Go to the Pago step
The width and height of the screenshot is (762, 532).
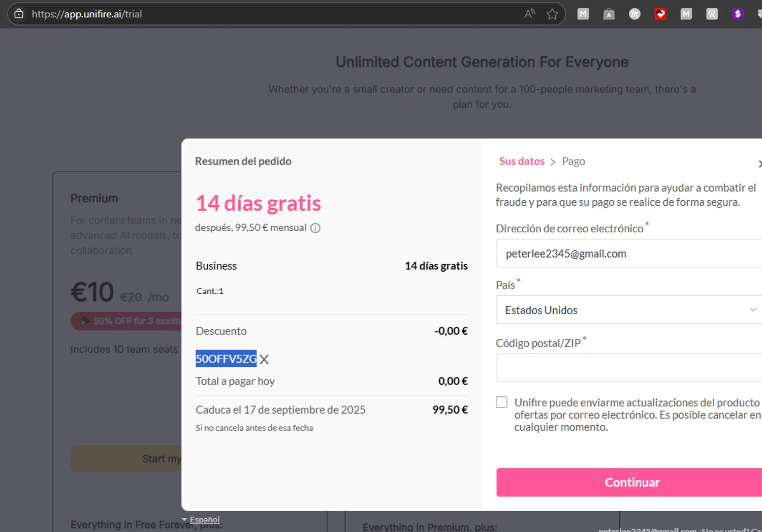pyautogui.click(x=574, y=161)
